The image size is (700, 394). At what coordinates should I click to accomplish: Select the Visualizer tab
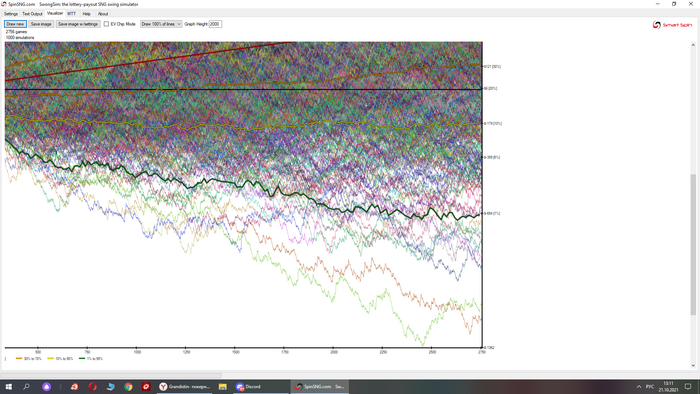[55, 13]
